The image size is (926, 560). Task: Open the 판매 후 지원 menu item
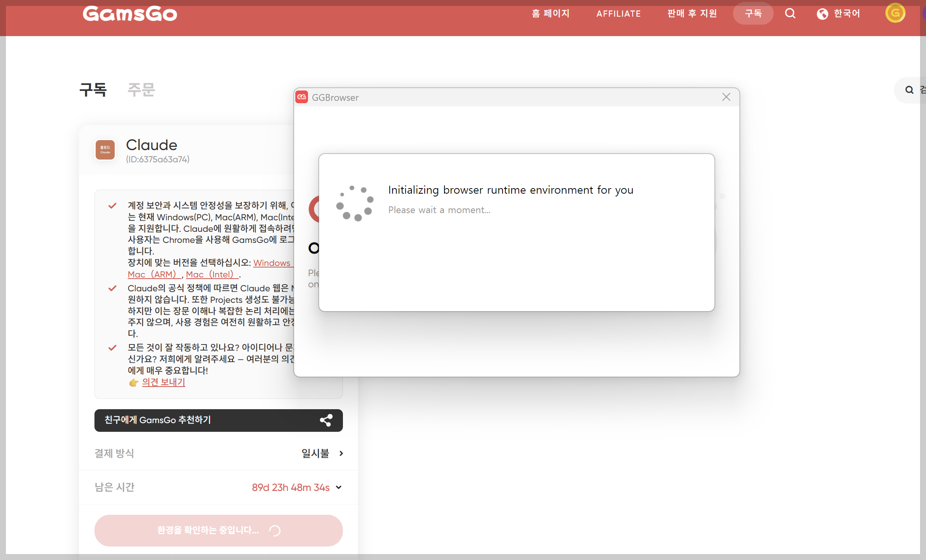click(x=692, y=14)
